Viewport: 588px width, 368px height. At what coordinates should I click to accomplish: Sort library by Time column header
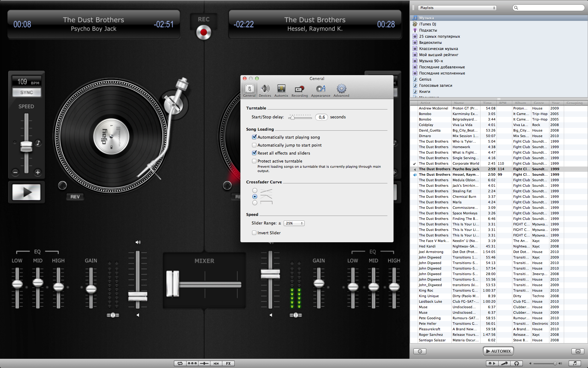[x=488, y=103]
